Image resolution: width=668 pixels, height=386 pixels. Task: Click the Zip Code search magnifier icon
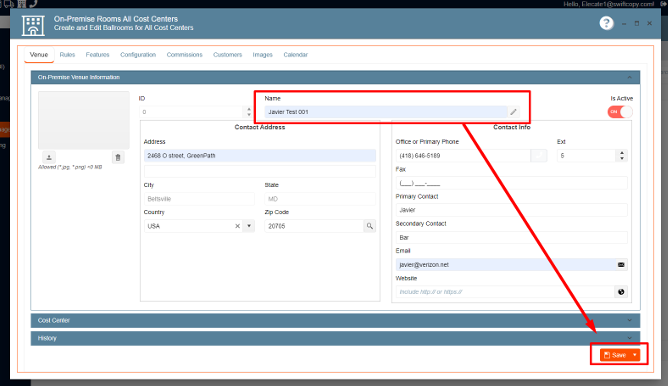[369, 226]
